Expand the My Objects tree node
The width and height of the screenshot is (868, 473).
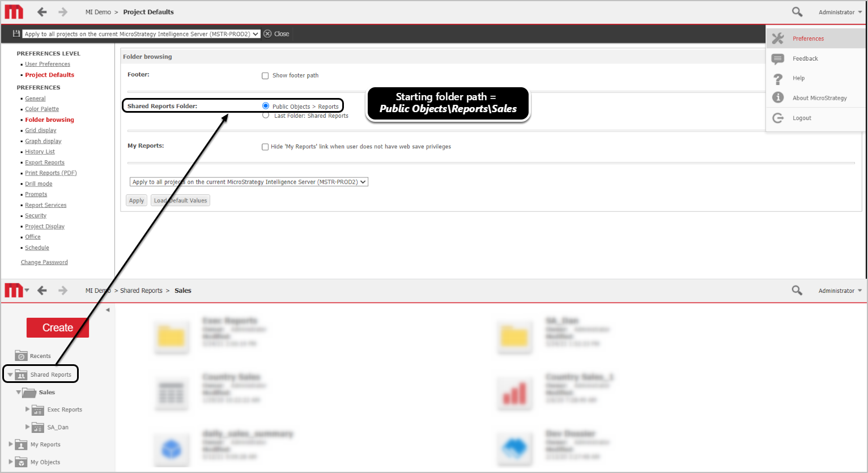point(10,462)
